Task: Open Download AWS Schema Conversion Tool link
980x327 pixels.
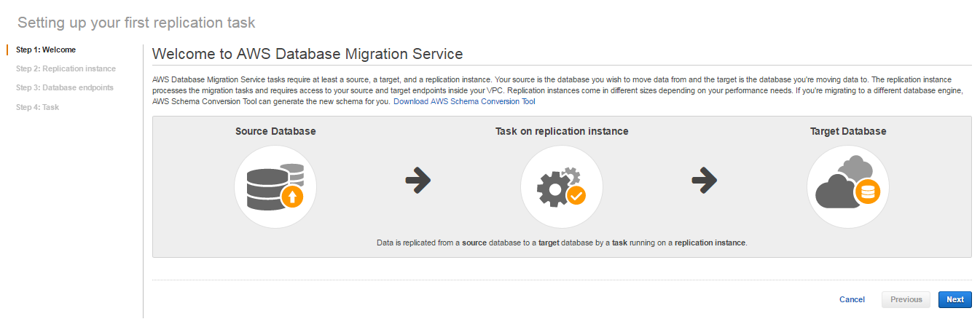Action: click(x=464, y=101)
